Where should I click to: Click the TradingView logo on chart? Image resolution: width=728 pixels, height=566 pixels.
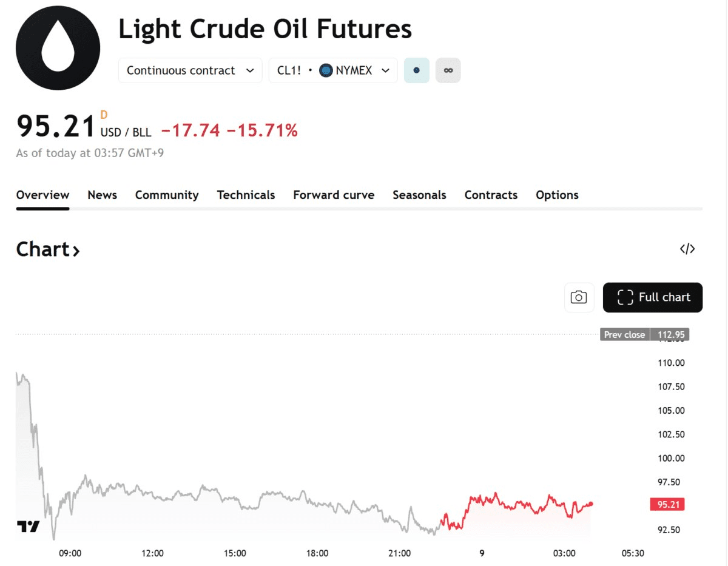(x=28, y=526)
